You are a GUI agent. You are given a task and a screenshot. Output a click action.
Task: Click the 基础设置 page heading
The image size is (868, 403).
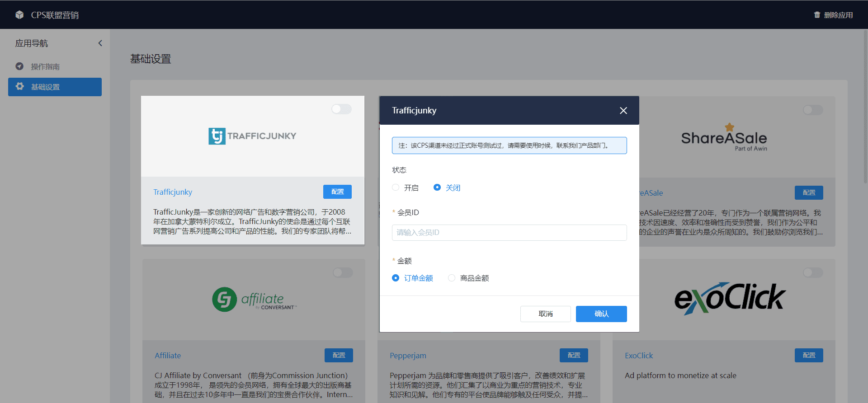(x=151, y=59)
